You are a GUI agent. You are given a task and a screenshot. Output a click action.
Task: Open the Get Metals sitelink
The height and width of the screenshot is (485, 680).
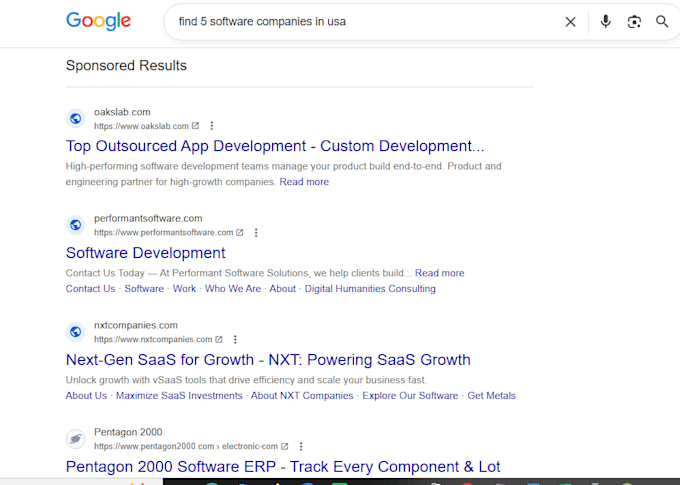pos(491,396)
